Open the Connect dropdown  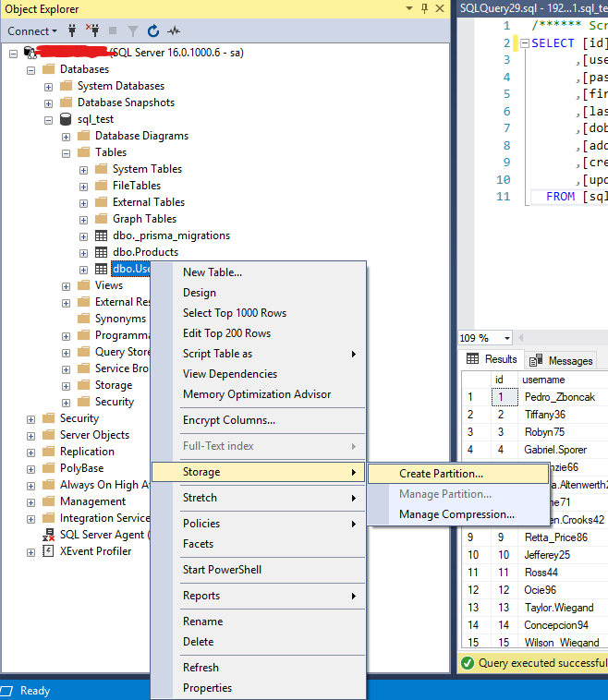point(32,31)
